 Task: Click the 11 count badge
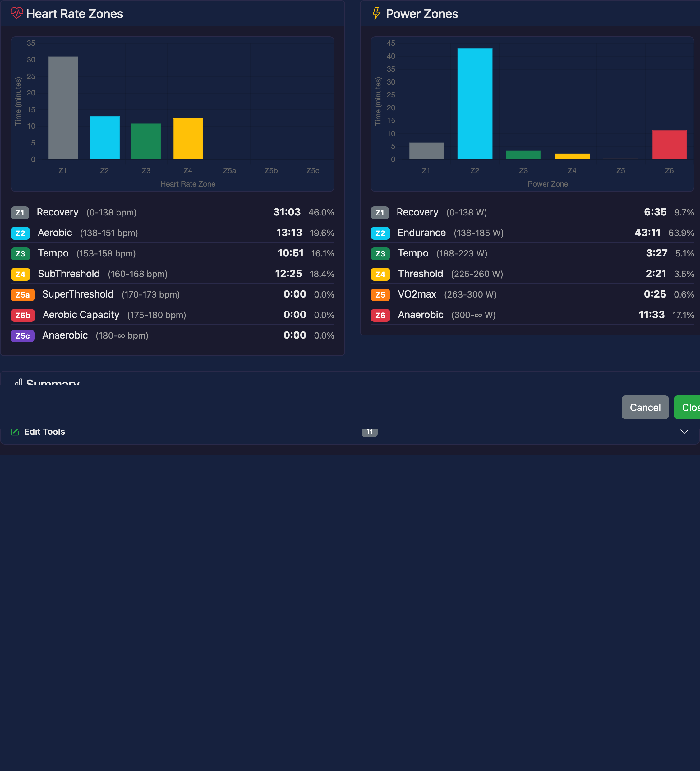[x=370, y=432]
